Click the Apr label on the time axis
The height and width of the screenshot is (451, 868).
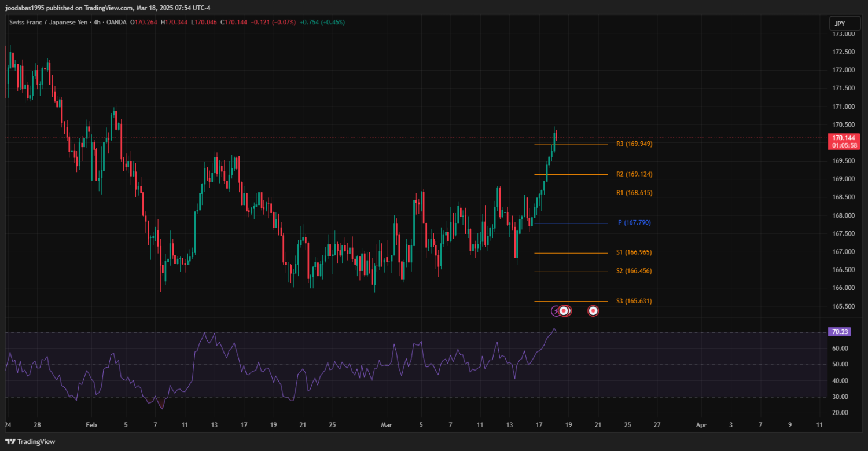701,425
